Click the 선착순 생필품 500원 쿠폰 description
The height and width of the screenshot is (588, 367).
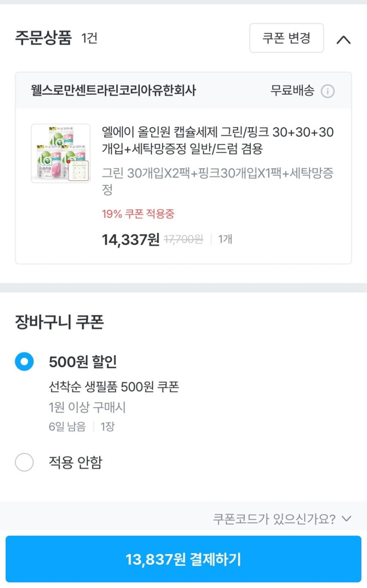point(114,387)
